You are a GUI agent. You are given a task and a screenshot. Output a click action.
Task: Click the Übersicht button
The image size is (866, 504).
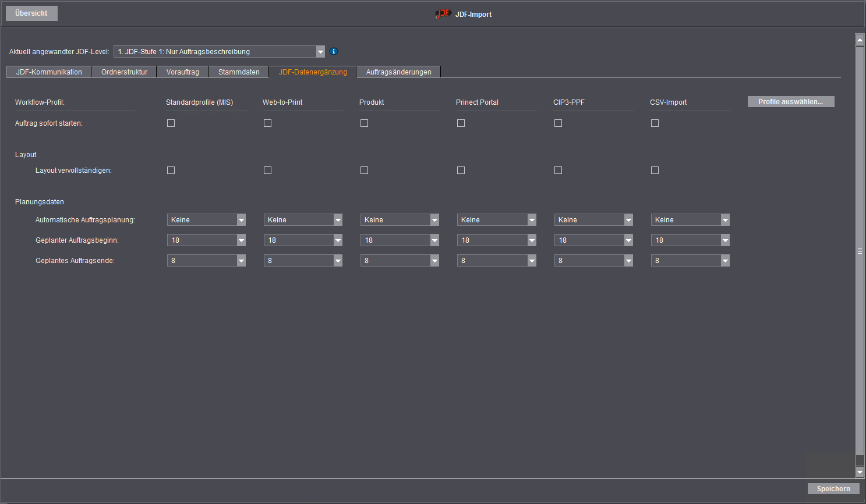31,13
